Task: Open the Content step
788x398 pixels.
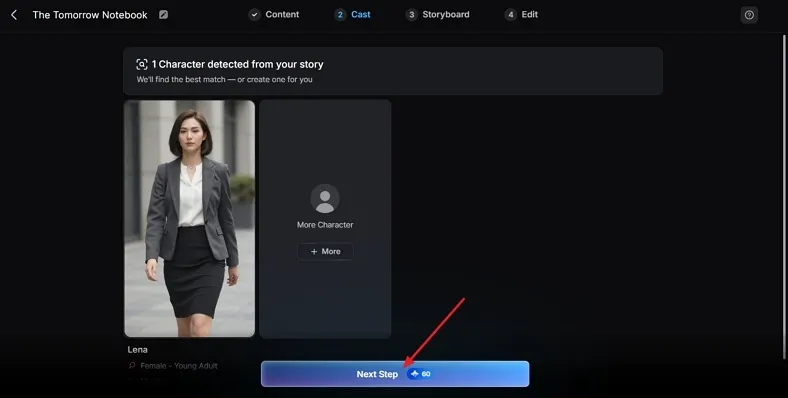Action: pos(274,15)
